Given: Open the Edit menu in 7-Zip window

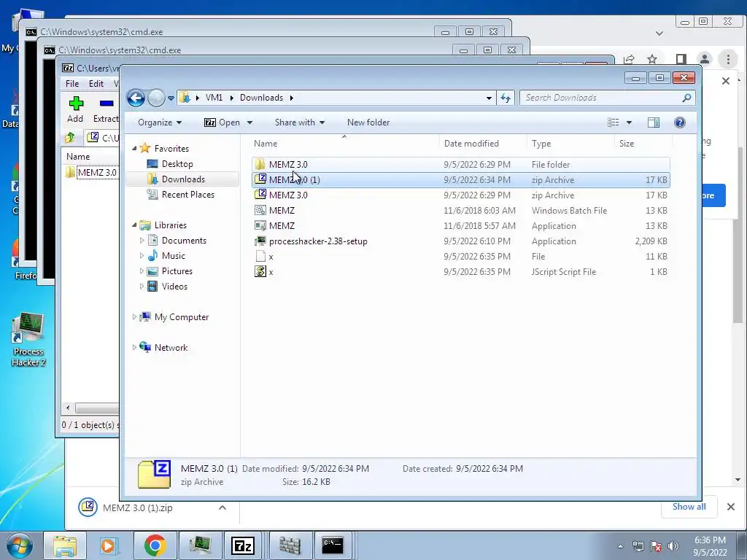Looking at the screenshot, I should point(96,83).
